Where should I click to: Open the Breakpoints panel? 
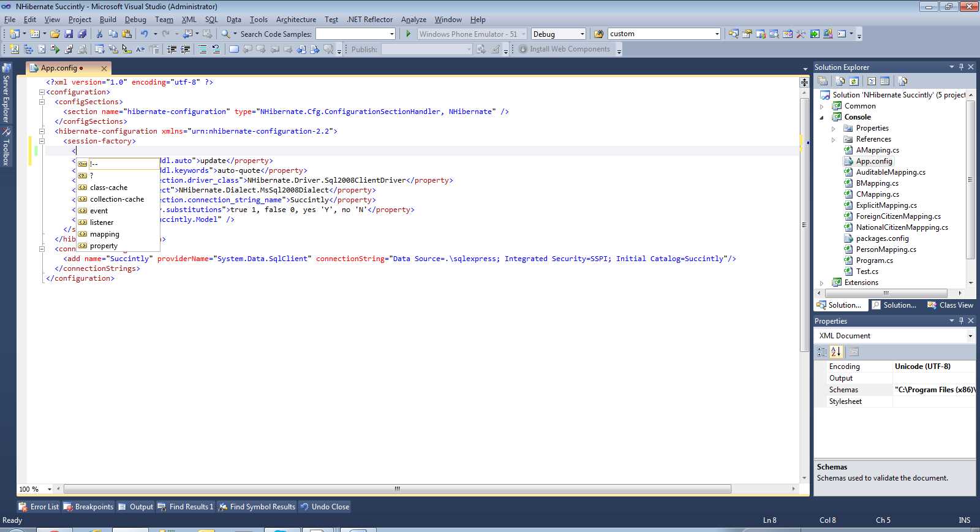tap(89, 507)
